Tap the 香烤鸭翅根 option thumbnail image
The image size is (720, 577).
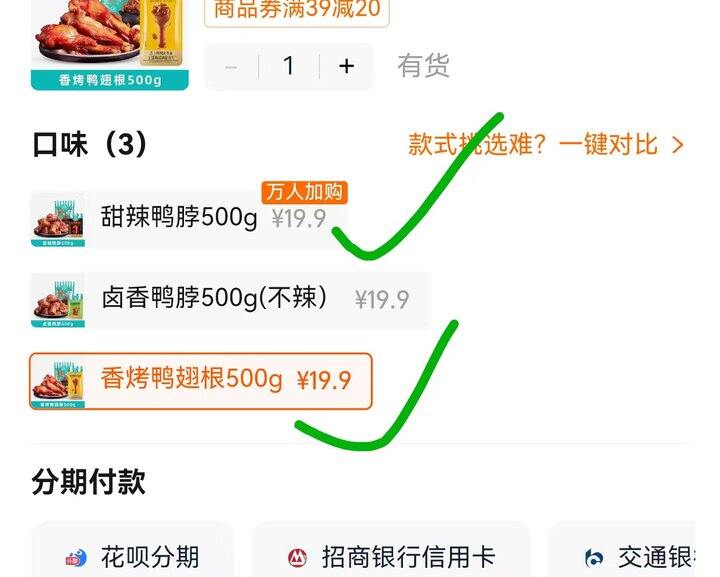(58, 381)
